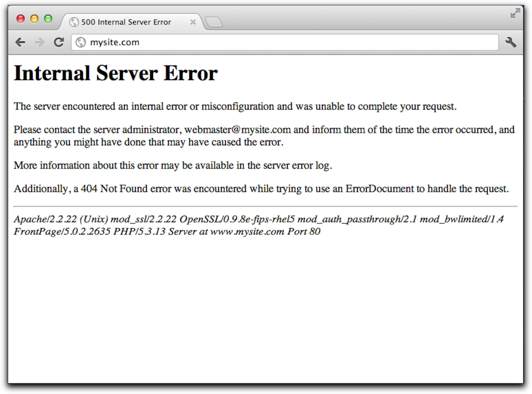This screenshot has width=532, height=394.
Task: Click the browser back navigation arrow
Action: (20, 42)
